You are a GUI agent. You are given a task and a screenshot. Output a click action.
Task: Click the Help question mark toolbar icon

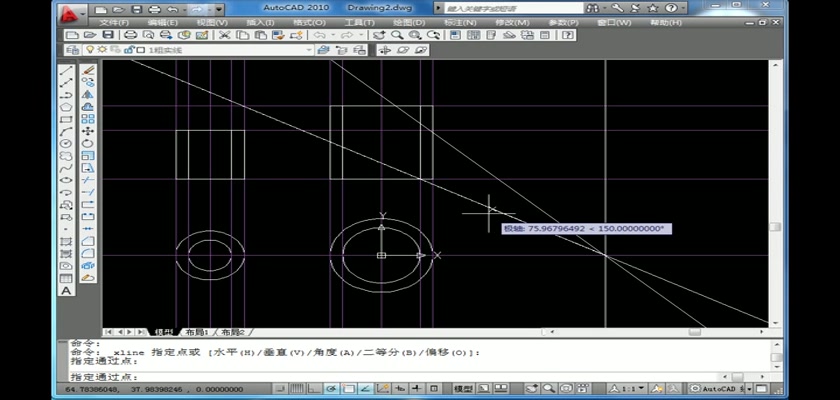(568, 35)
